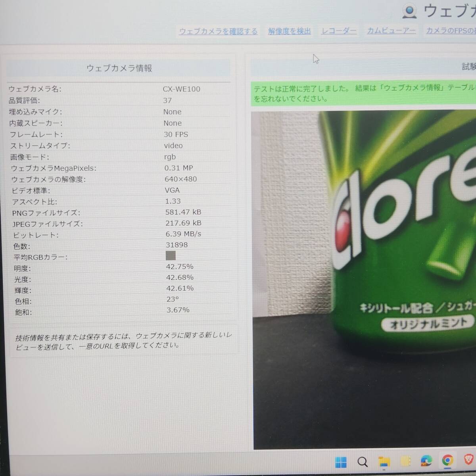Open File Explorer from the taskbar

pos(384,462)
